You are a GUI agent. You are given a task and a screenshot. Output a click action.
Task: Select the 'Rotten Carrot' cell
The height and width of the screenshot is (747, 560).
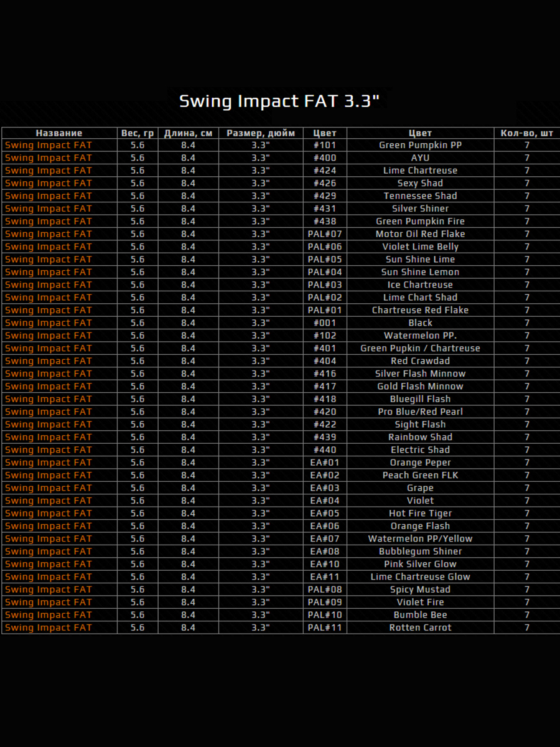pyautogui.click(x=421, y=627)
